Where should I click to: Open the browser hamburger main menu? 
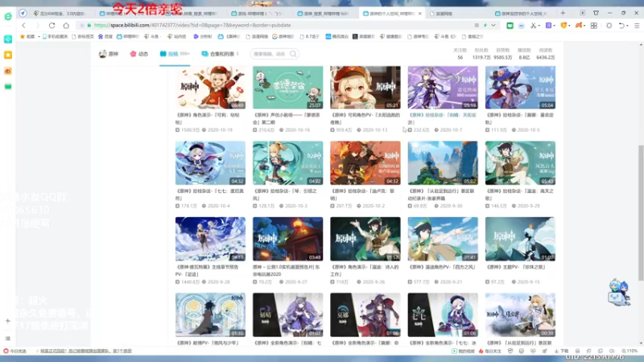tap(637, 26)
